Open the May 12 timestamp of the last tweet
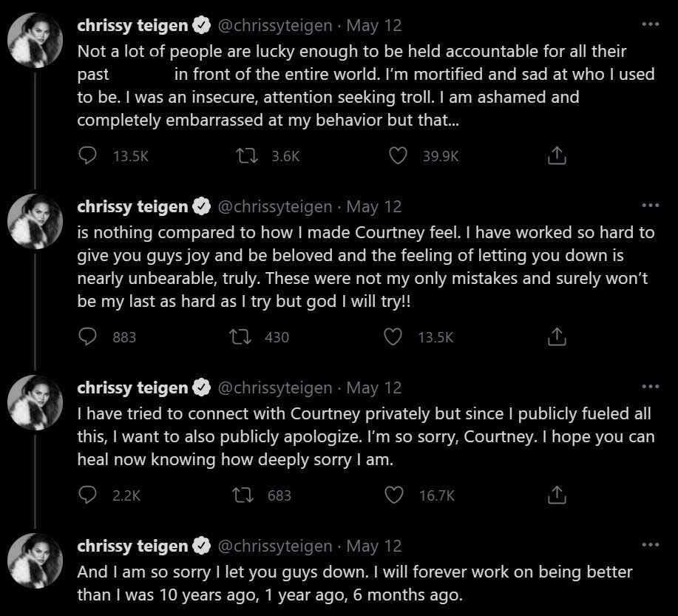This screenshot has height=616, width=678. click(374, 546)
